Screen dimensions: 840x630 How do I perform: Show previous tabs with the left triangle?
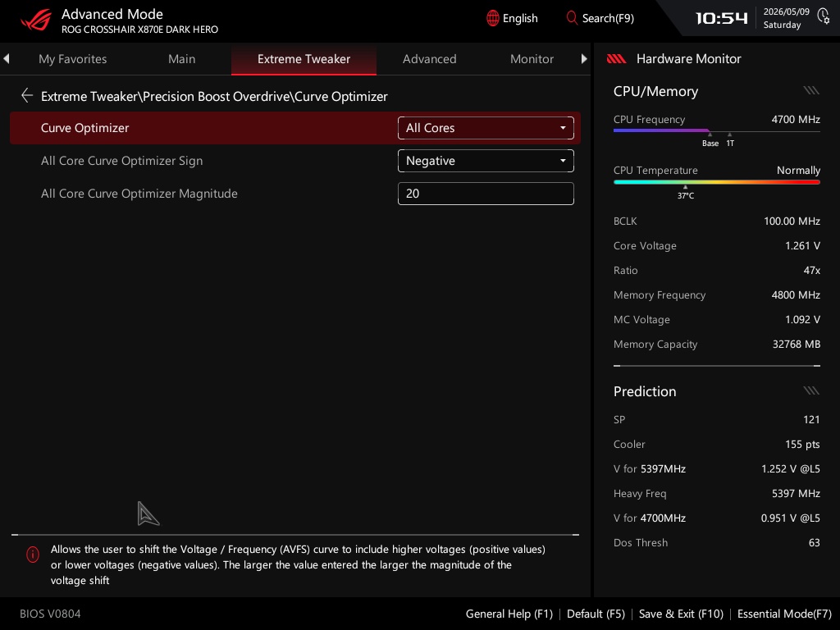pos(7,58)
